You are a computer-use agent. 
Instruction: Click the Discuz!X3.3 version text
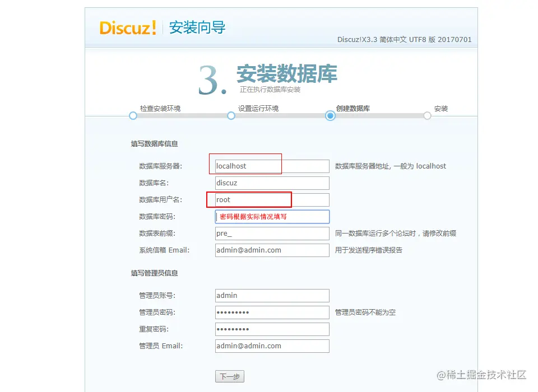pyautogui.click(x=404, y=39)
